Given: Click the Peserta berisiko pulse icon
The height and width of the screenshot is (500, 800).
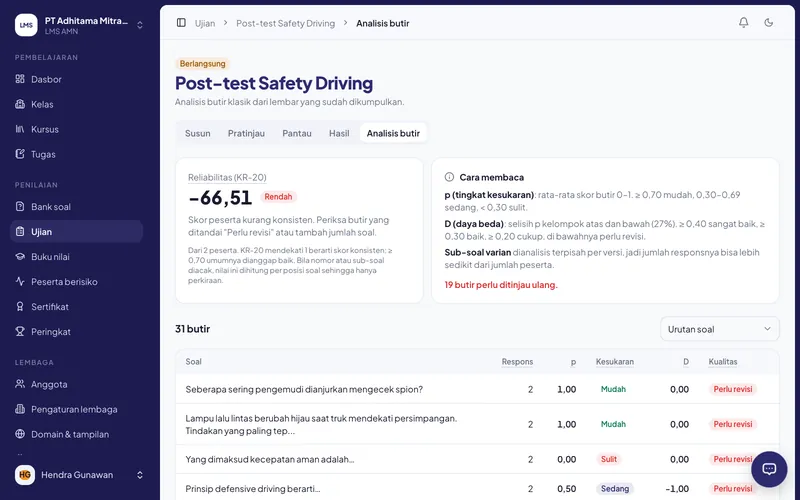Looking at the screenshot, I should 20,282.
